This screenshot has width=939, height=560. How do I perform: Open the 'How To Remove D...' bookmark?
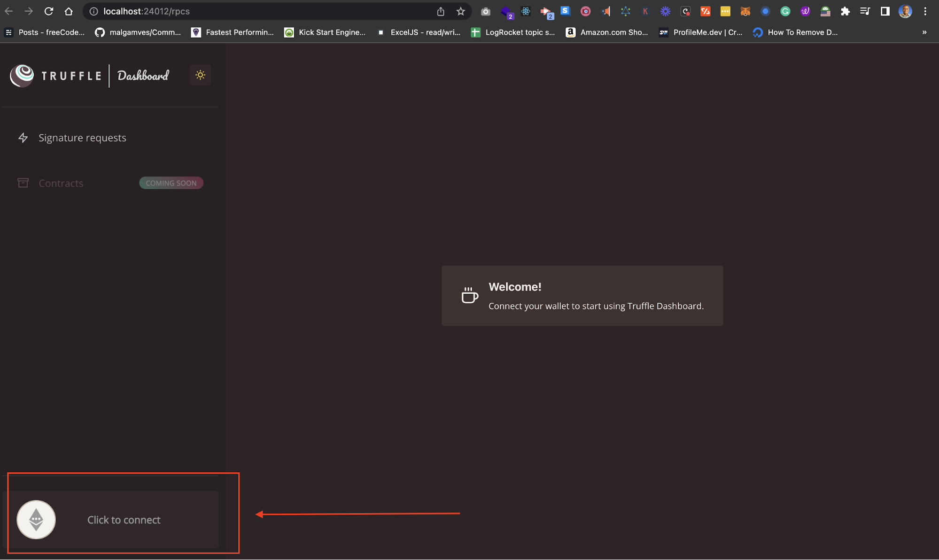point(795,32)
